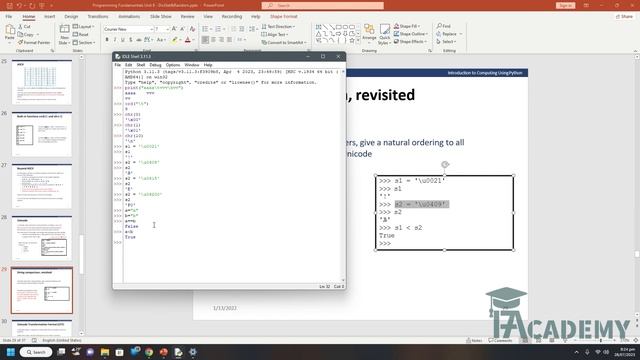The width and height of the screenshot is (640, 360).
Task: Open the Debug menu in IDLE
Action: [x=155, y=65]
